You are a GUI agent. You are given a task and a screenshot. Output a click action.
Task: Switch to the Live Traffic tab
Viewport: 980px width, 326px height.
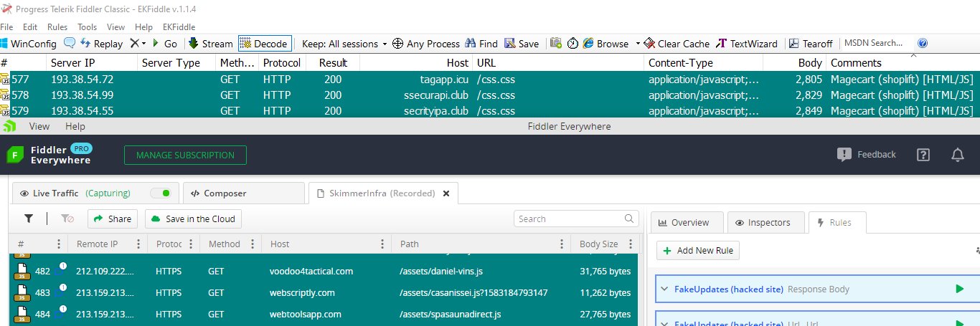click(x=95, y=193)
